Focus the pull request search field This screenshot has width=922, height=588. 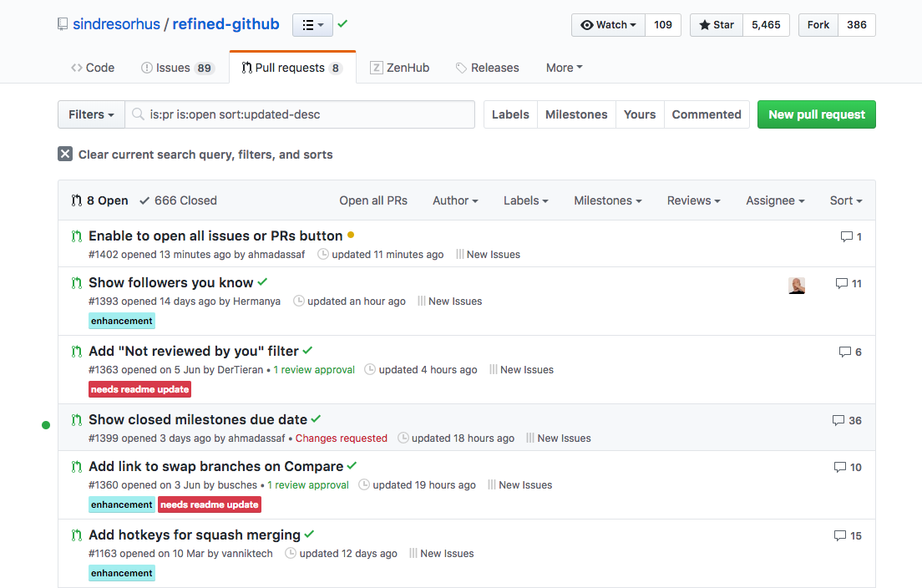tap(300, 114)
